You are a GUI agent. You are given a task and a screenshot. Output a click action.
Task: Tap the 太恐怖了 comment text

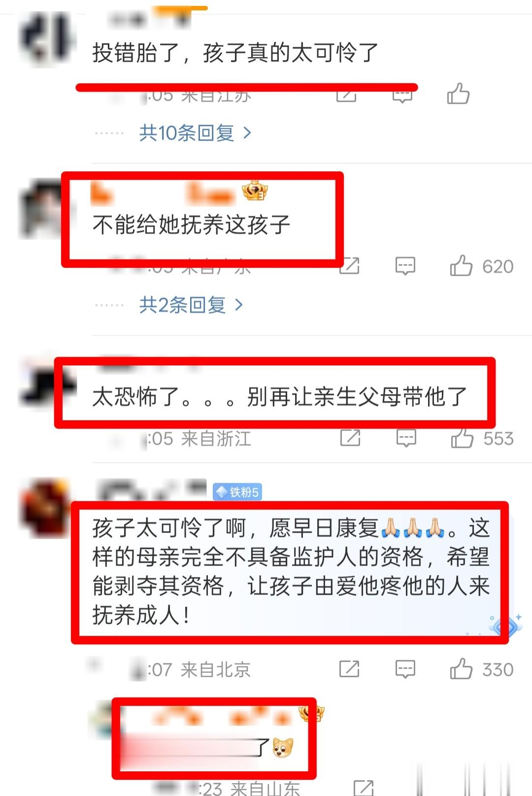click(x=280, y=397)
